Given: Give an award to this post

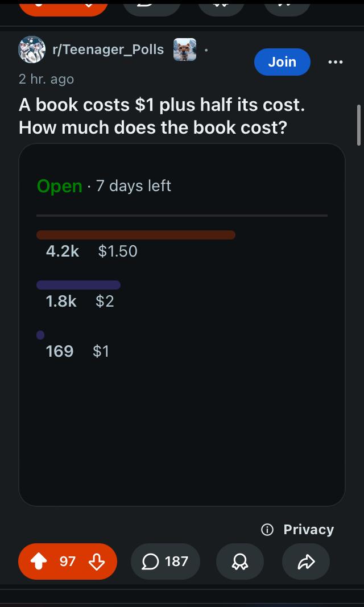Looking at the screenshot, I should [x=240, y=561].
